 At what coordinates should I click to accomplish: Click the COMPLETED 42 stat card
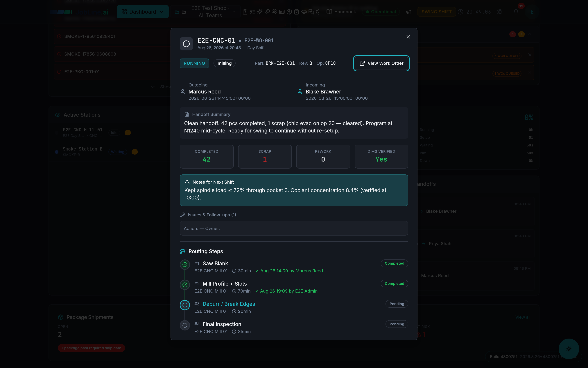coord(207,157)
